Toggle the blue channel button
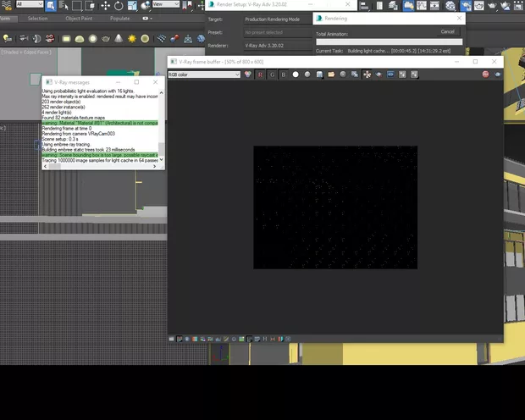This screenshot has width=525, height=420. (284, 75)
